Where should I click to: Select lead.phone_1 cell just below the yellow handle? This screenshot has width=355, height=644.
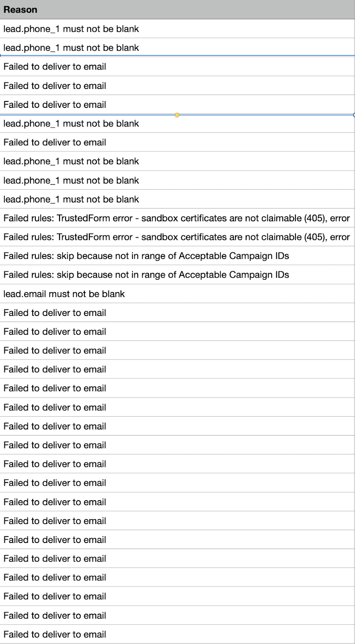(71, 124)
